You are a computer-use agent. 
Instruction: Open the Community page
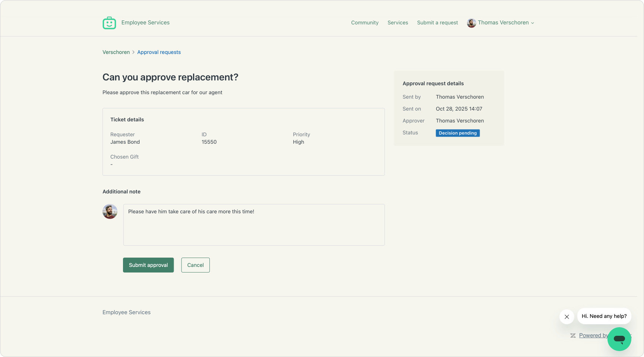pyautogui.click(x=364, y=23)
